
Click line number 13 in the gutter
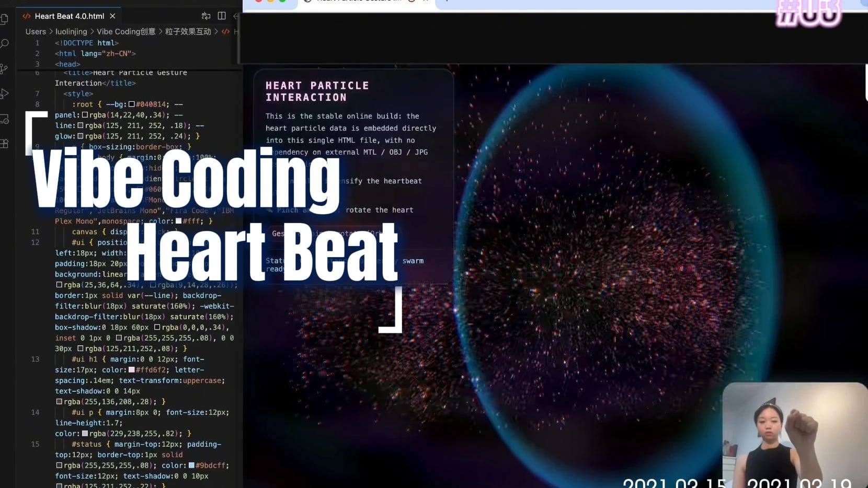pyautogui.click(x=35, y=359)
